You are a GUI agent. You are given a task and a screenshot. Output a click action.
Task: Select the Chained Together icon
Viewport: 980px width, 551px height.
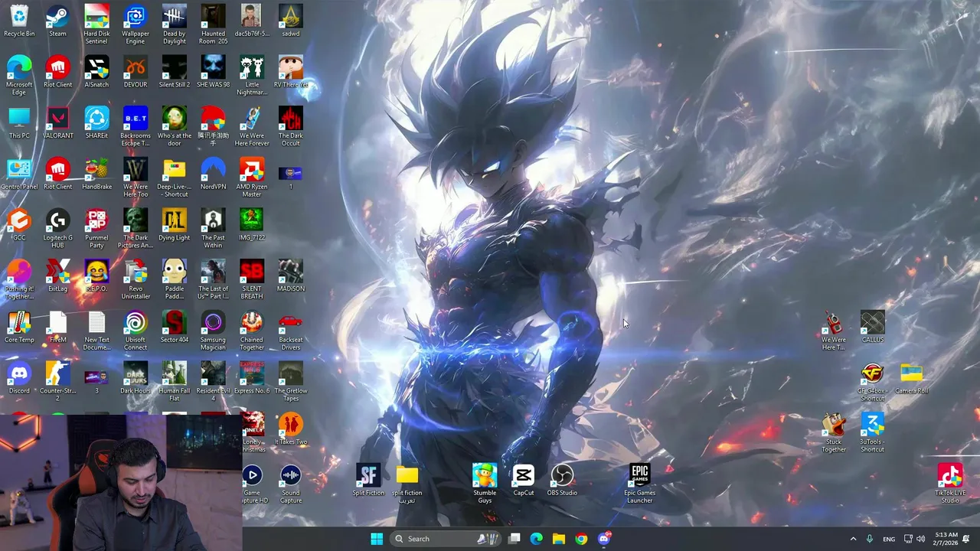(252, 330)
